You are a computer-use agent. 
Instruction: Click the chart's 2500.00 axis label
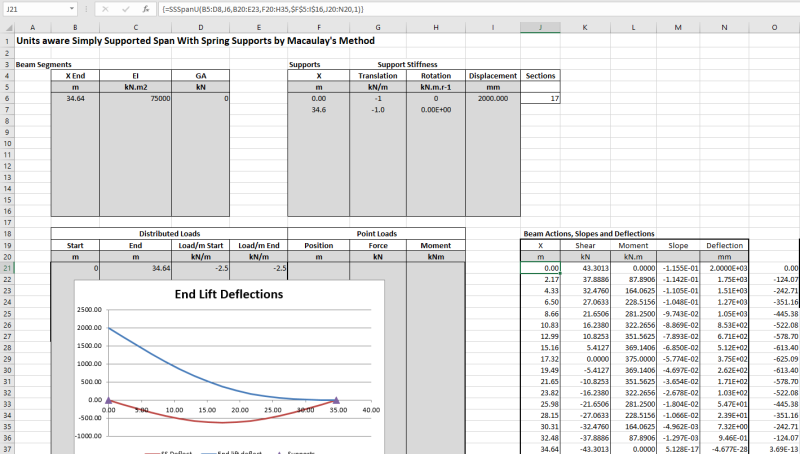pos(89,310)
